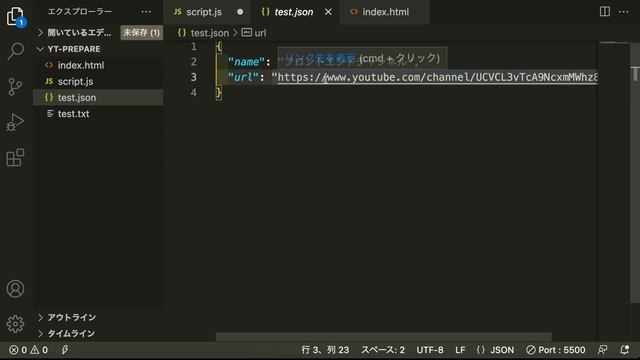Click errors and warnings status indicator
The height and width of the screenshot is (360, 640).
pyautogui.click(x=29, y=350)
